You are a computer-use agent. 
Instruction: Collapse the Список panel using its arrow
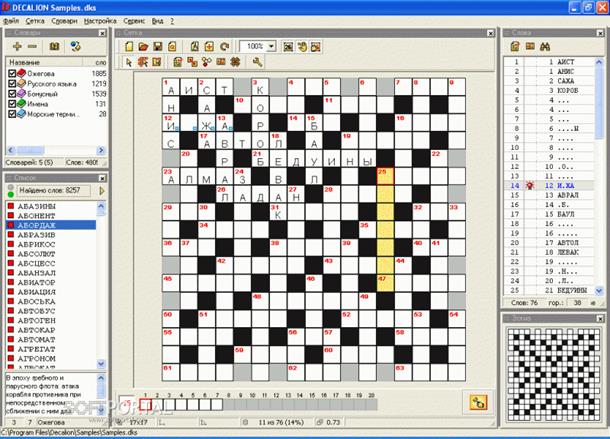point(101,177)
